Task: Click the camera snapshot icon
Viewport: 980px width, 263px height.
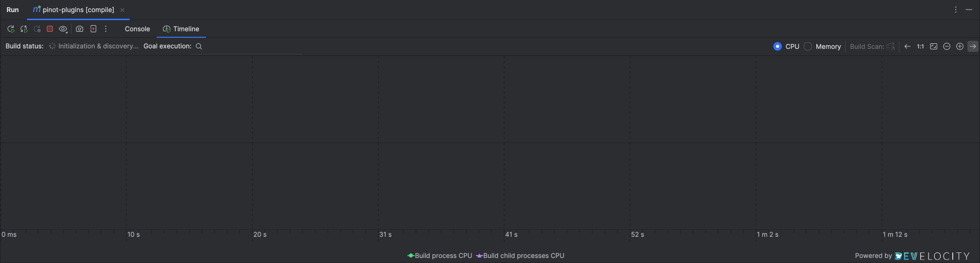Action: [x=80, y=29]
